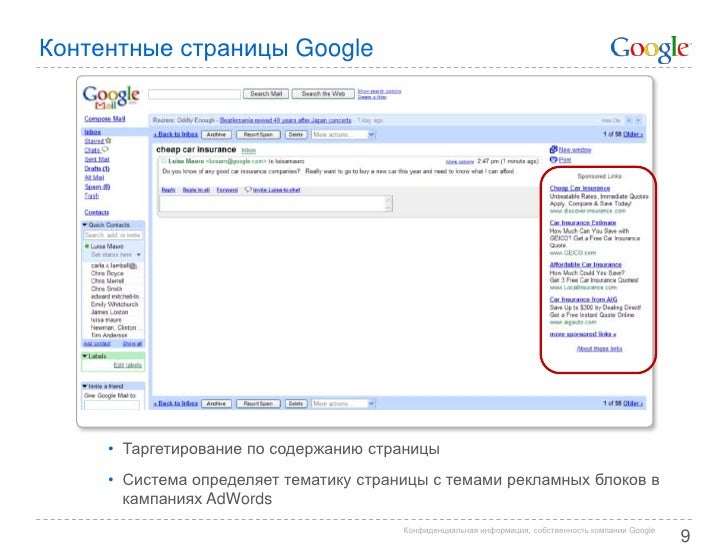The image size is (728, 546).
Task: Open Car Insurance Estimate sponsored link
Action: coord(583,223)
